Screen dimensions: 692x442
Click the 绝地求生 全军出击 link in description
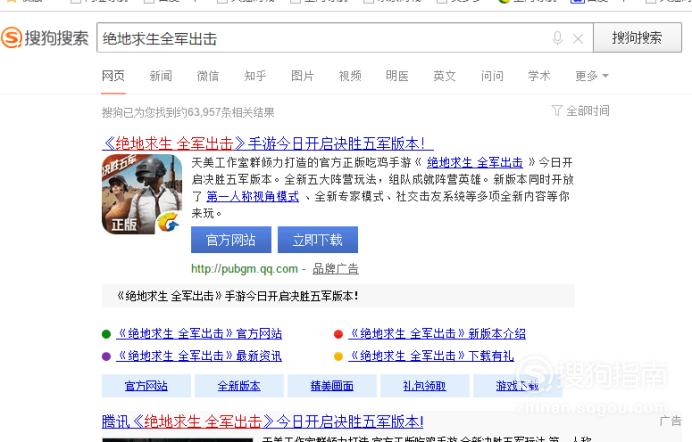point(474,163)
